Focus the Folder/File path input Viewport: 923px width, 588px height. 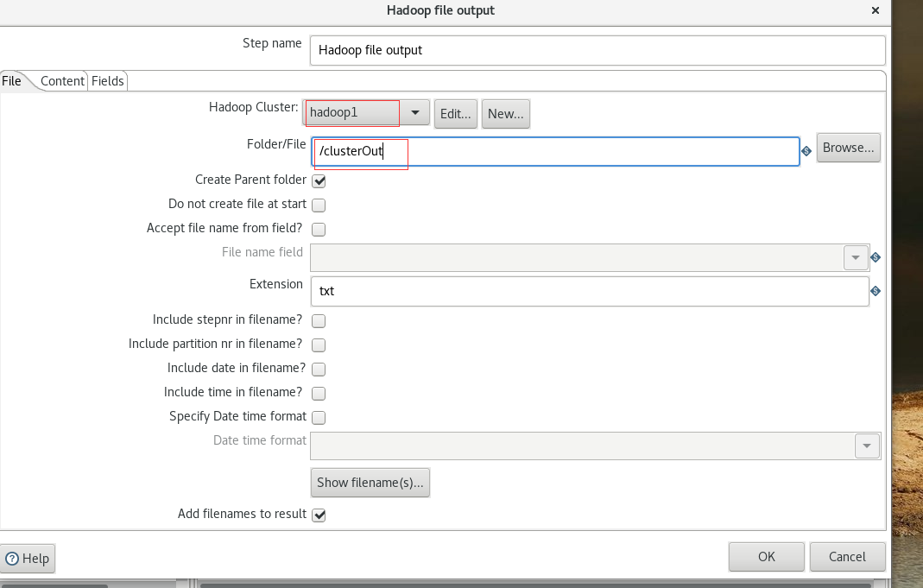click(556, 151)
